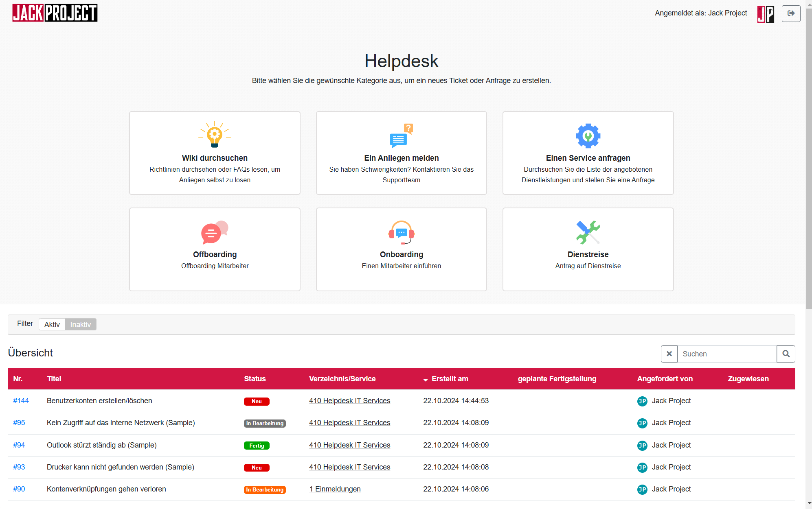
Task: Click date 22.10.2024 14:08:08
Action: click(x=456, y=467)
